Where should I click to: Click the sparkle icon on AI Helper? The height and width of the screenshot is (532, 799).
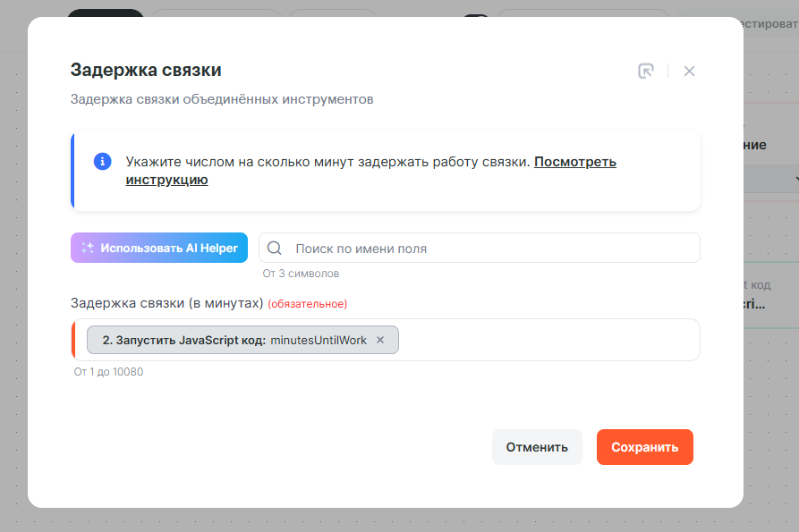tap(88, 248)
